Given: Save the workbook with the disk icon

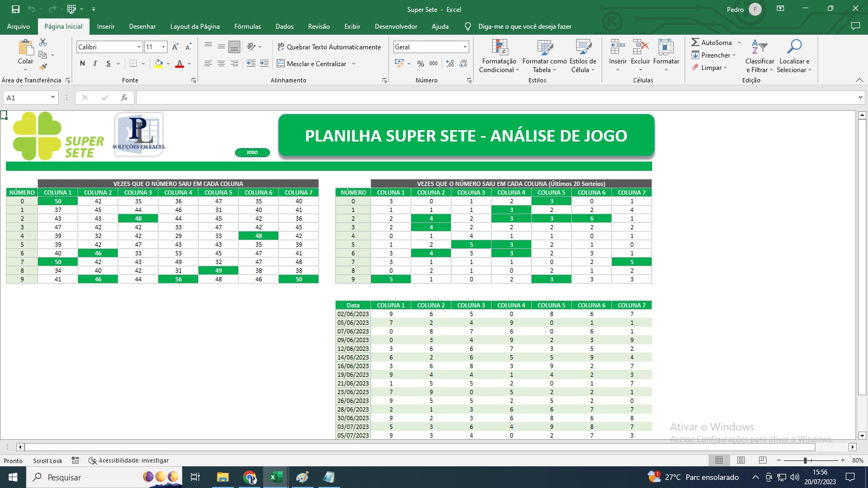Looking at the screenshot, I should pos(16,9).
